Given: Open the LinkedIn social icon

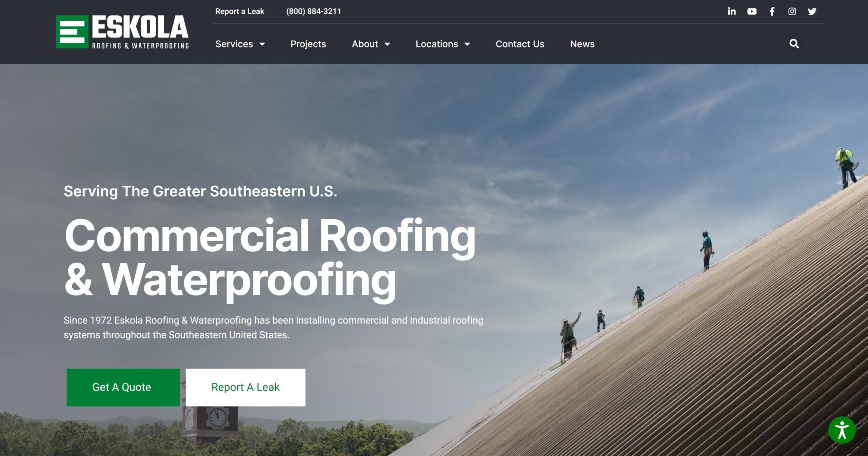Looking at the screenshot, I should point(732,12).
